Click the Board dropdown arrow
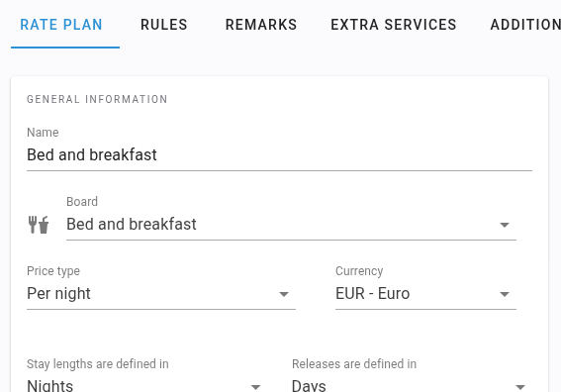This screenshot has width=561, height=392. 505,225
